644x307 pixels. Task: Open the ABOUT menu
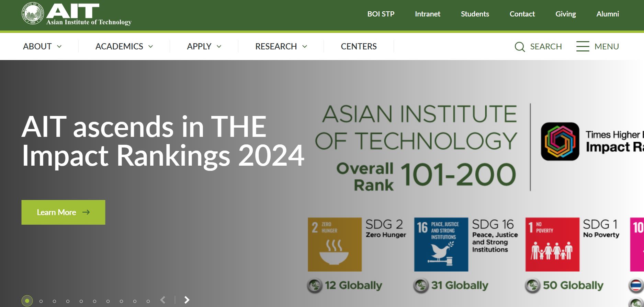[x=37, y=46]
